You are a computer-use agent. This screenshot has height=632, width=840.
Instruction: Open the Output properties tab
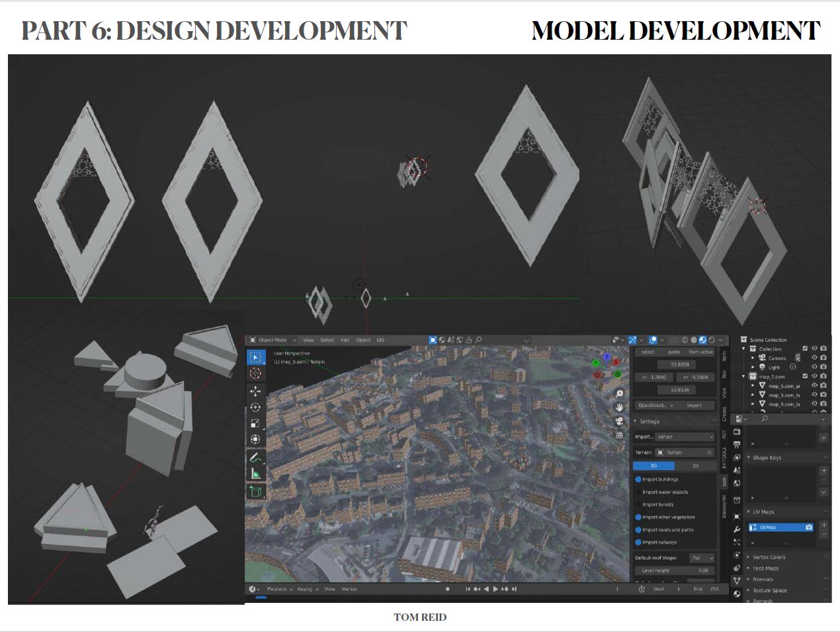tap(737, 445)
